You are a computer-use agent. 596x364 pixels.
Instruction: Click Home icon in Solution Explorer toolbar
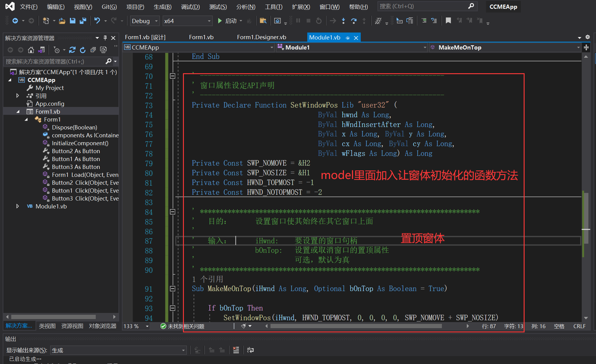[31, 50]
